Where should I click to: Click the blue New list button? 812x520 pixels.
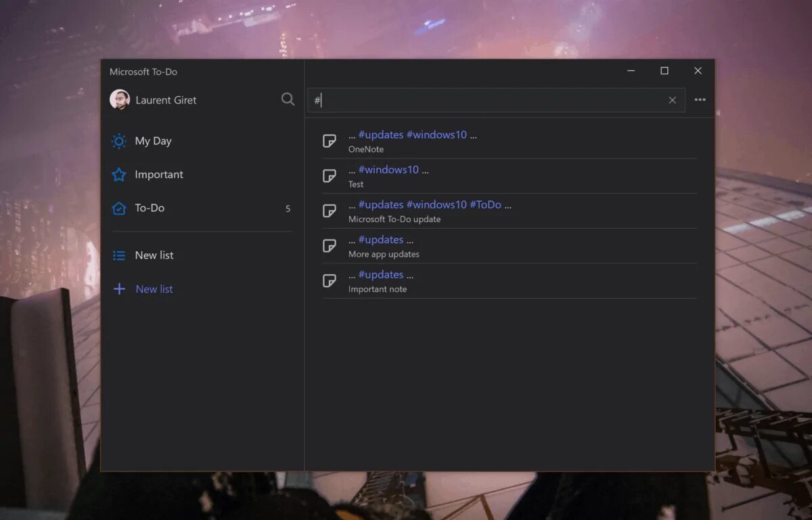click(154, 289)
